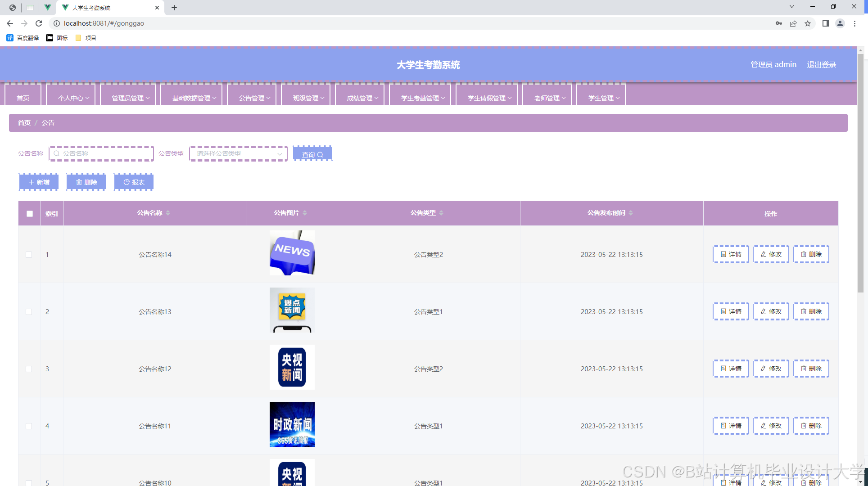
Task: Check the row for 公告名称14
Action: pos(29,255)
